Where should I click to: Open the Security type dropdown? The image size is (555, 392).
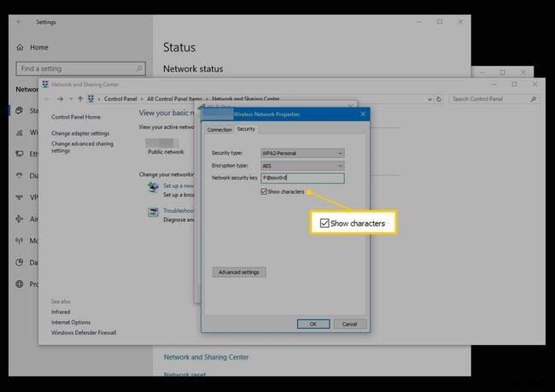point(302,154)
